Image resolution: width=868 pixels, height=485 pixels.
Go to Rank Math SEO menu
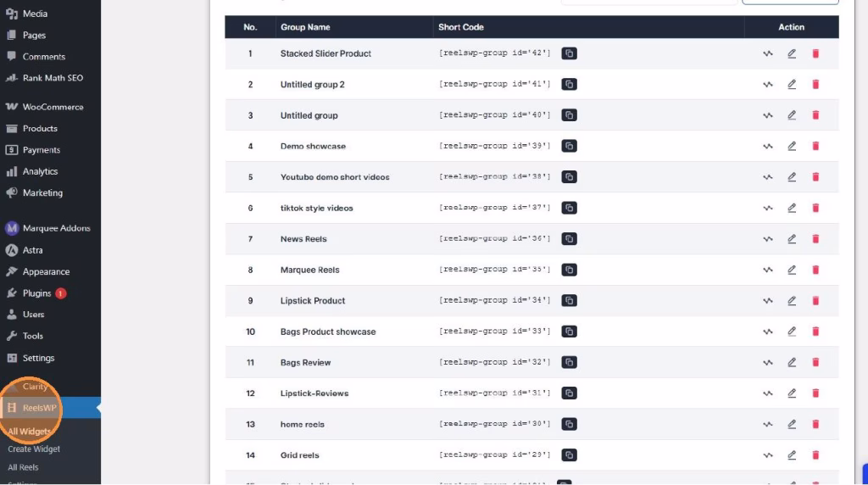[53, 78]
